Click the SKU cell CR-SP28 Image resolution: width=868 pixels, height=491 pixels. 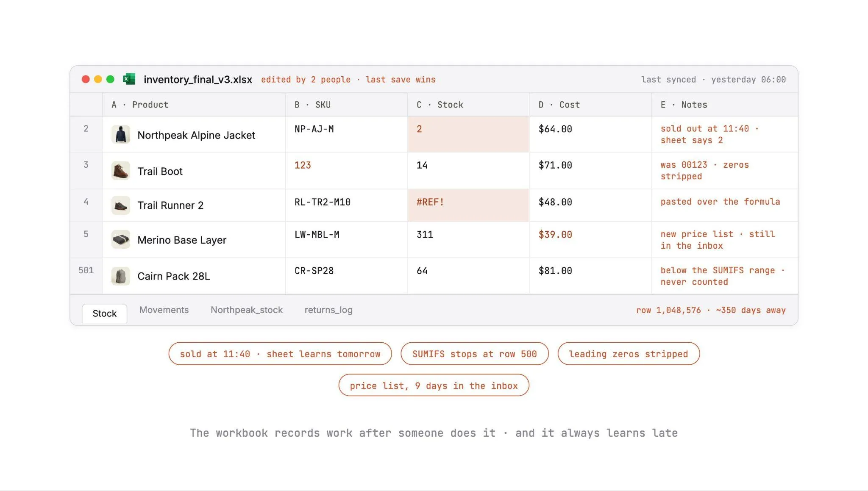346,276
